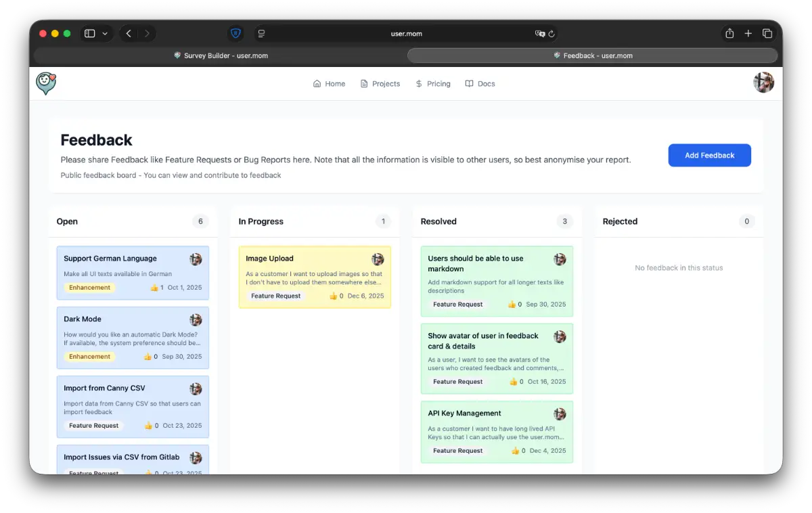Click the Safari sidebar toggle icon

(x=89, y=34)
